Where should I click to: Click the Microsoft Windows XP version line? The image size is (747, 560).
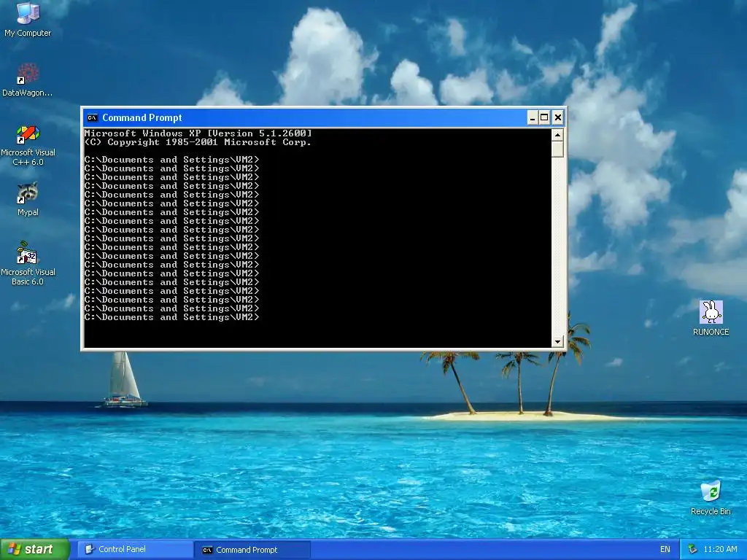(x=198, y=133)
